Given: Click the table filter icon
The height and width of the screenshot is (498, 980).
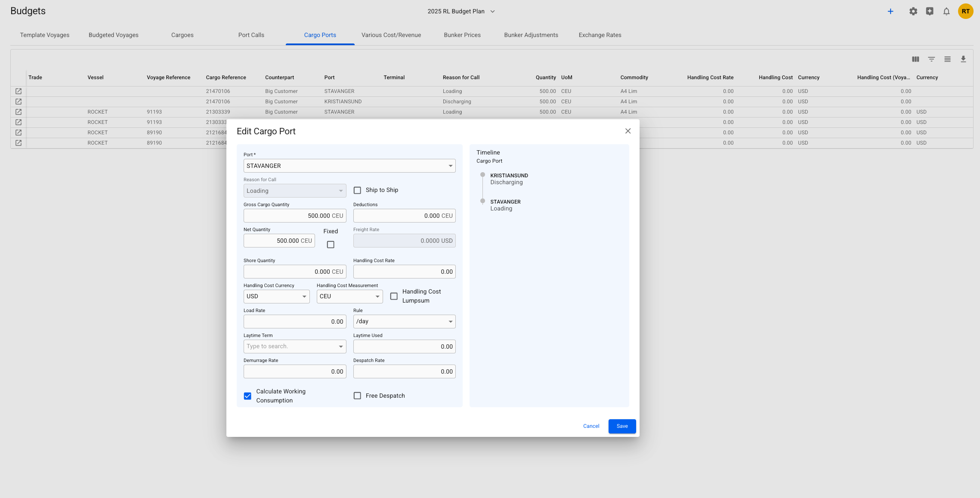Looking at the screenshot, I should 931,59.
